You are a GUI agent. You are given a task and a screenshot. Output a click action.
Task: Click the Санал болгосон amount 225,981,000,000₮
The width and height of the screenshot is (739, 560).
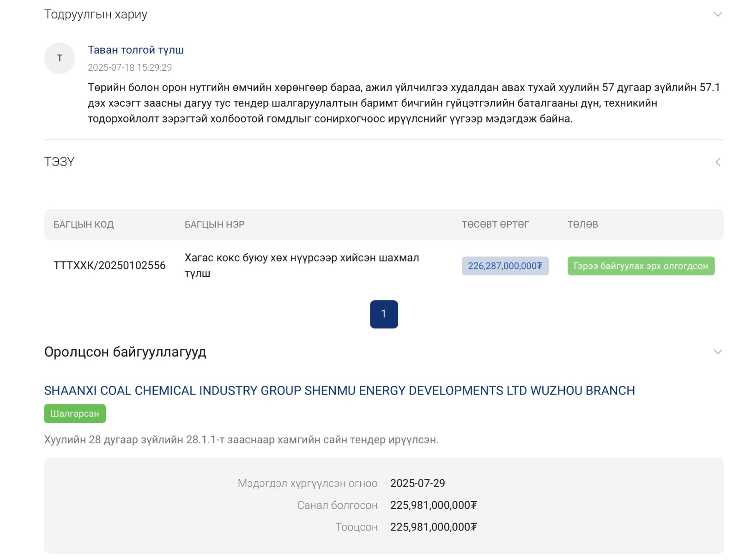pos(433,505)
